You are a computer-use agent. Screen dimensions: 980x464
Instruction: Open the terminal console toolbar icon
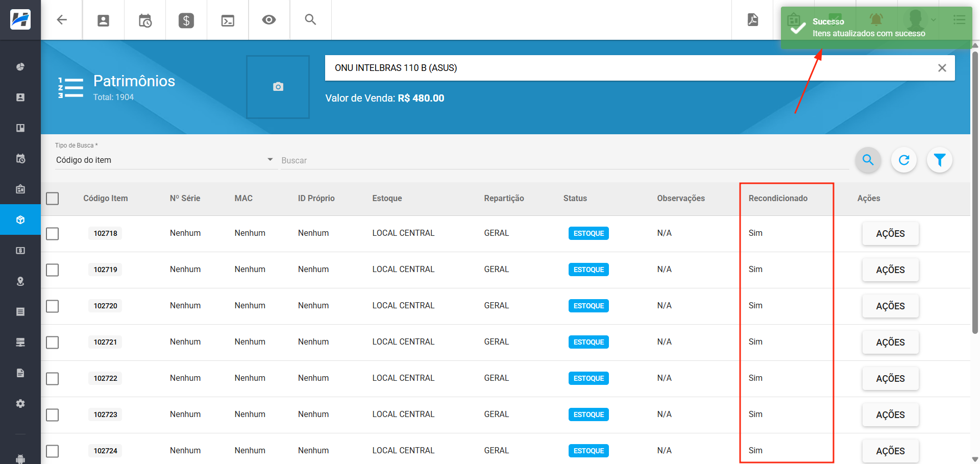[x=228, y=20]
